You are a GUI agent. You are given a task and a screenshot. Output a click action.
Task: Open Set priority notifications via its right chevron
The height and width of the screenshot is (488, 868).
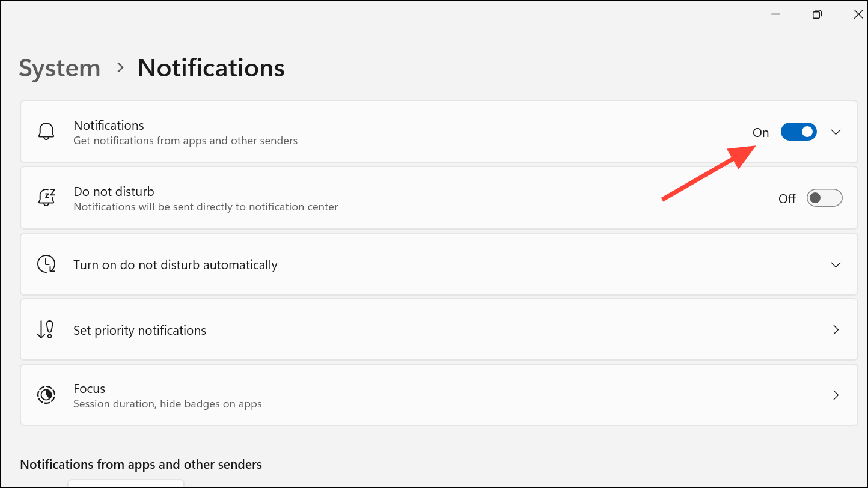click(x=836, y=330)
